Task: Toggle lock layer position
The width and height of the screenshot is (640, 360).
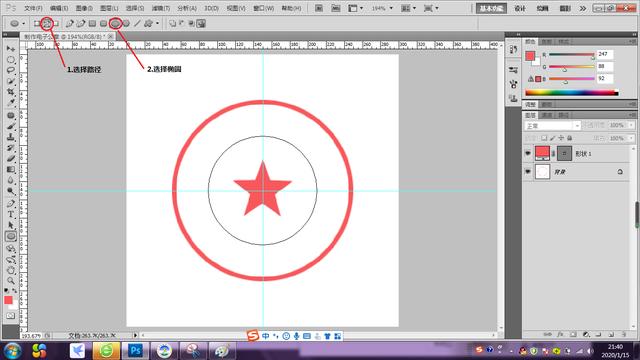Action: 561,138
